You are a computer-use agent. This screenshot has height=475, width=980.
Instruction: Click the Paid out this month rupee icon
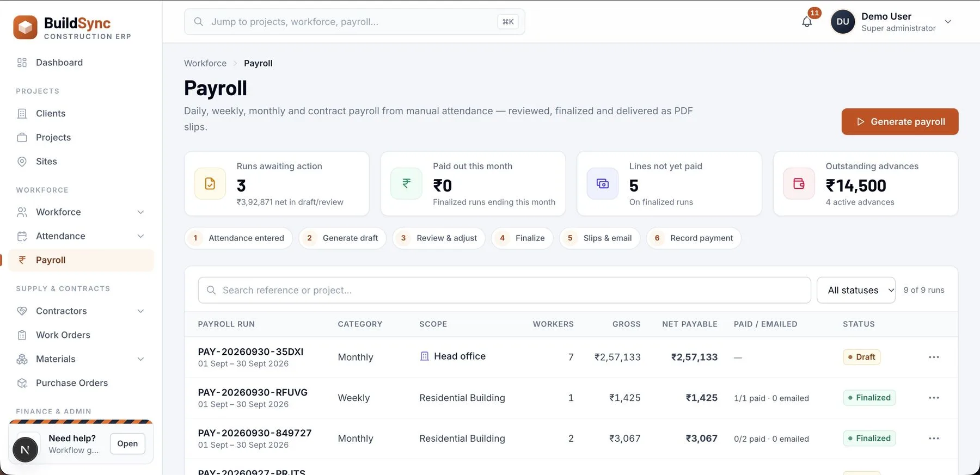point(406,184)
